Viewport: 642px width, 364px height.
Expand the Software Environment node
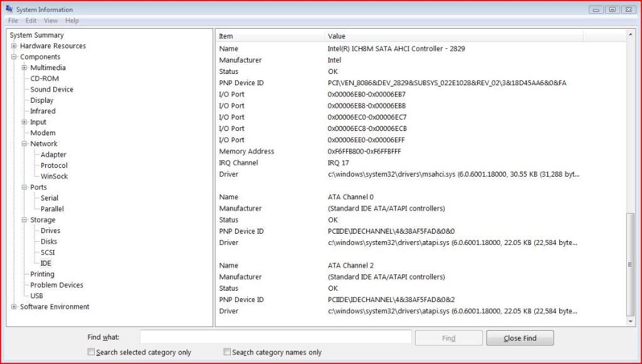pyautogui.click(x=14, y=307)
